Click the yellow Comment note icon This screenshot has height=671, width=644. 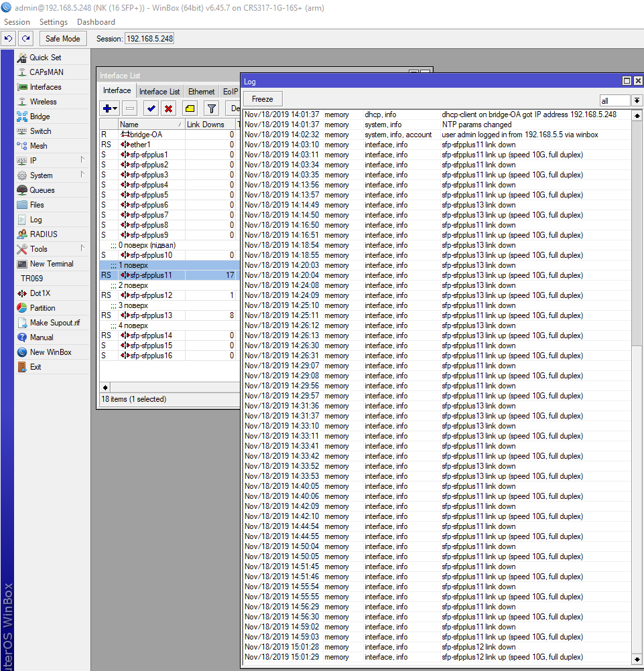[190, 108]
